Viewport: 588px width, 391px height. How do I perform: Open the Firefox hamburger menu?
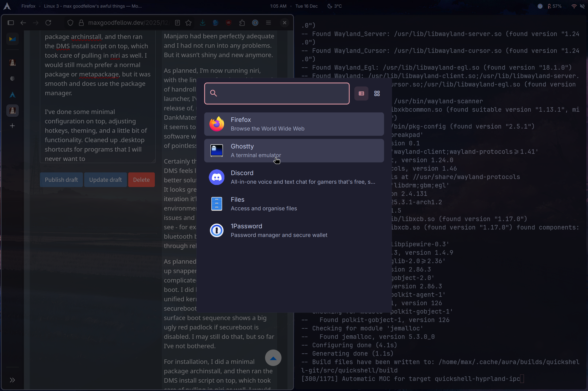click(268, 23)
